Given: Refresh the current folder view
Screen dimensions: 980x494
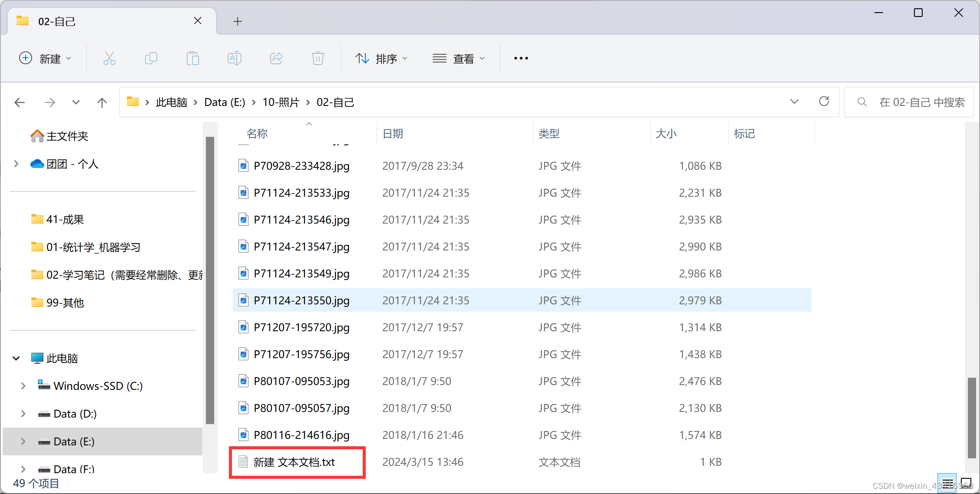Looking at the screenshot, I should coord(824,102).
